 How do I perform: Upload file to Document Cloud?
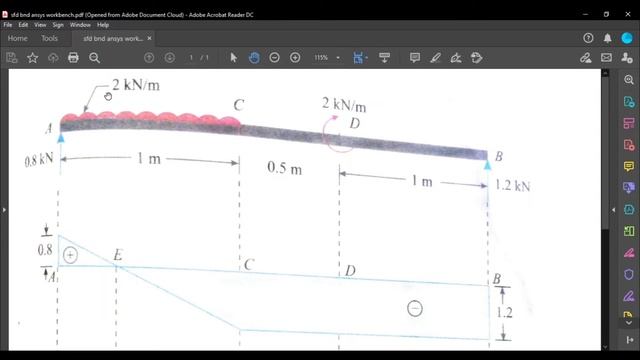pyautogui.click(x=53, y=58)
